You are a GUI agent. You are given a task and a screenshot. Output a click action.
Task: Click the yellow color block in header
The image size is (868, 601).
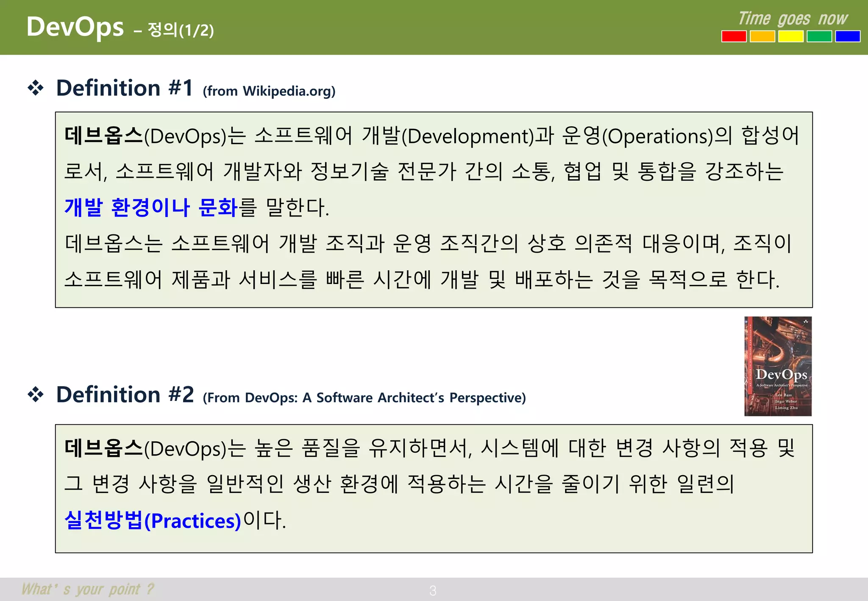(x=790, y=36)
